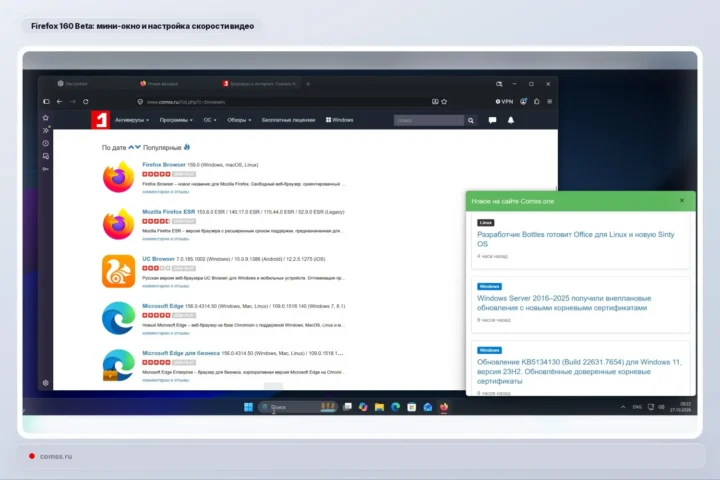
Task: Open the Firefox VPN button
Action: pyautogui.click(x=504, y=102)
